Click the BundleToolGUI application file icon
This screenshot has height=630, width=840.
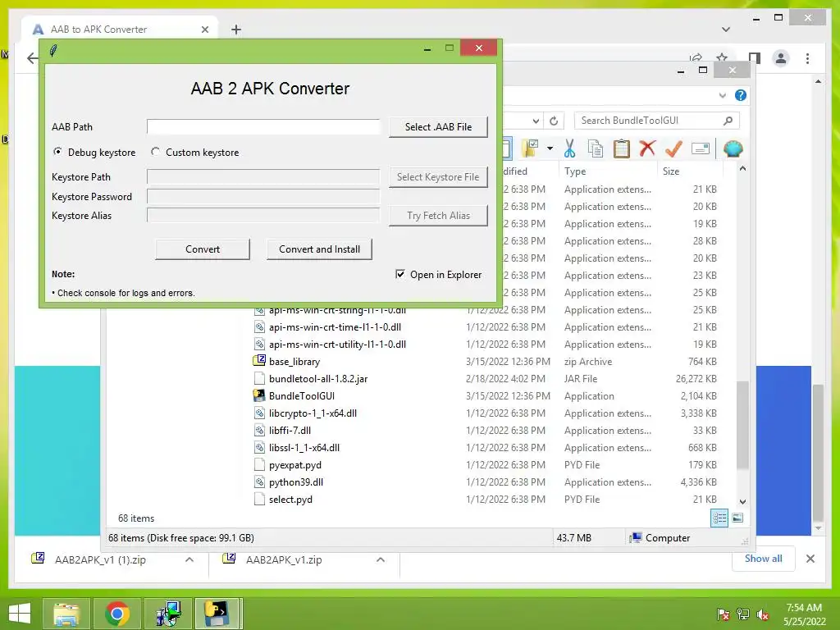point(259,395)
